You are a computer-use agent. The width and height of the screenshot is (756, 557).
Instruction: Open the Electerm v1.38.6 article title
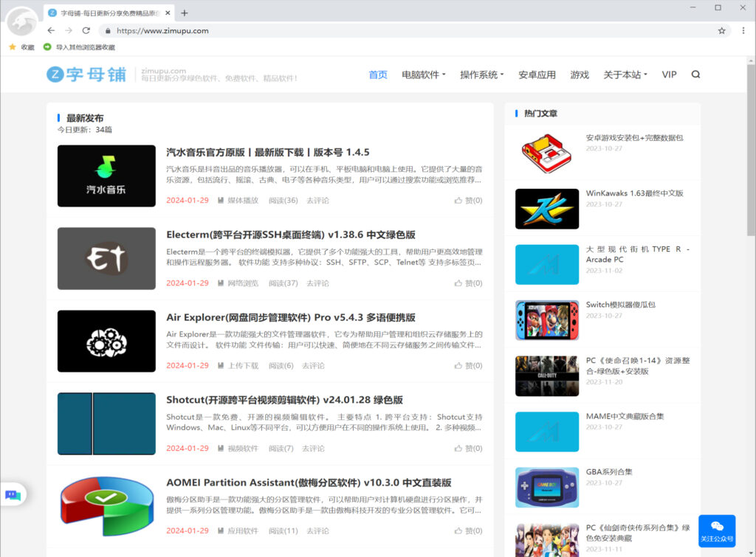291,235
